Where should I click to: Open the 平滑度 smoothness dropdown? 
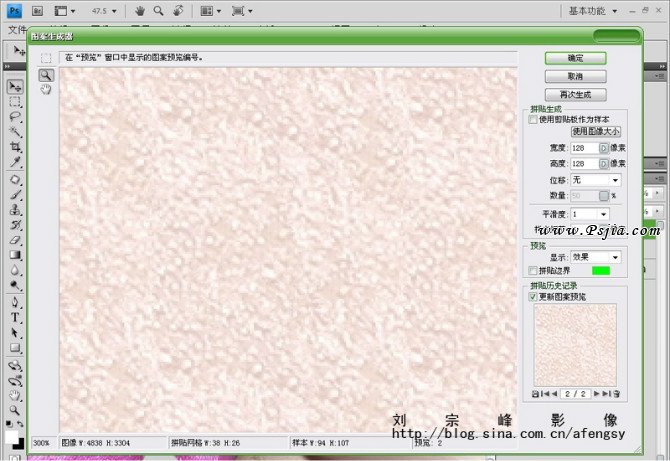pyautogui.click(x=589, y=214)
